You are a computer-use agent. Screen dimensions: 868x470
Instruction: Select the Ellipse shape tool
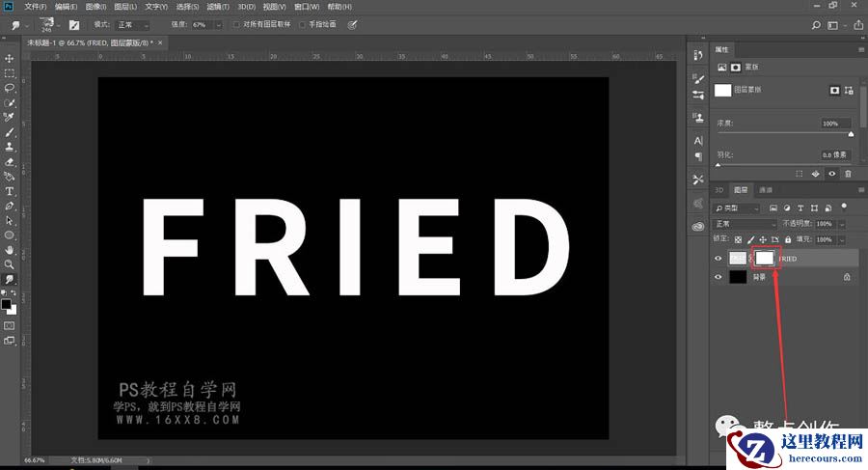point(10,235)
